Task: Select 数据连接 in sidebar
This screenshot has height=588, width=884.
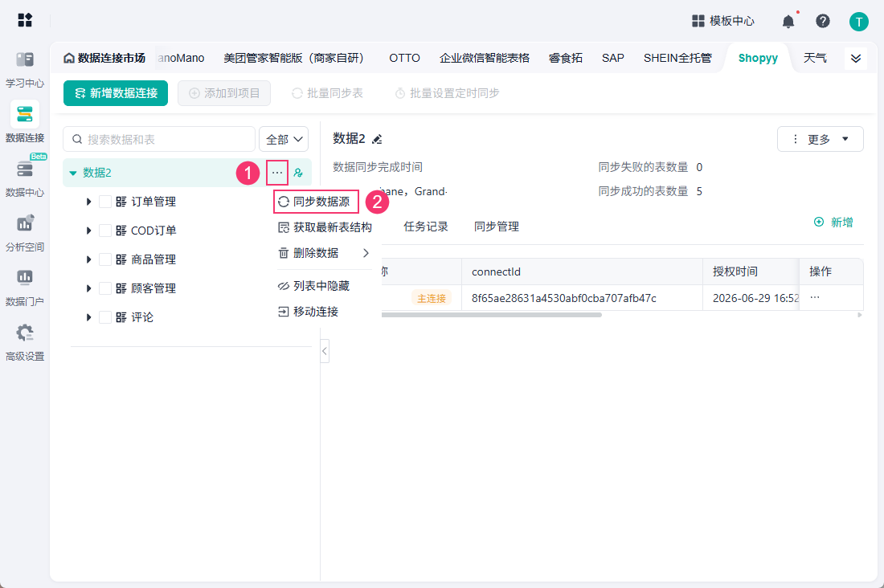Action: pos(25,122)
